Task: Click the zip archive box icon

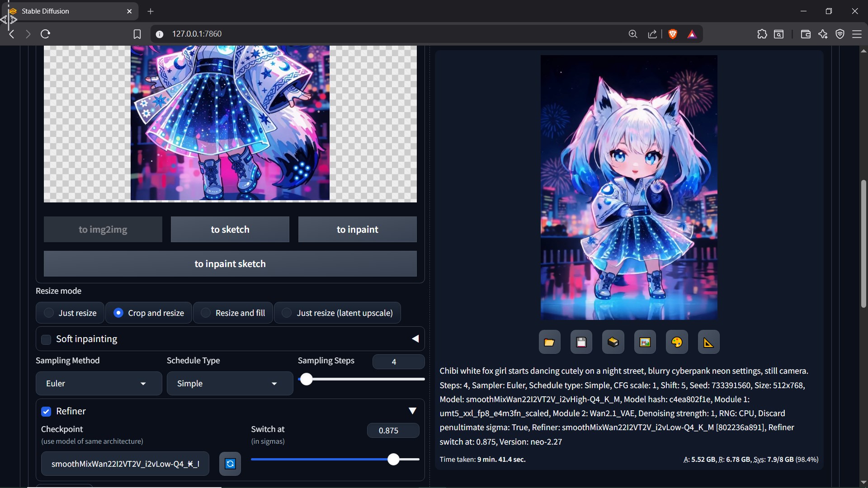Action: [x=613, y=342]
